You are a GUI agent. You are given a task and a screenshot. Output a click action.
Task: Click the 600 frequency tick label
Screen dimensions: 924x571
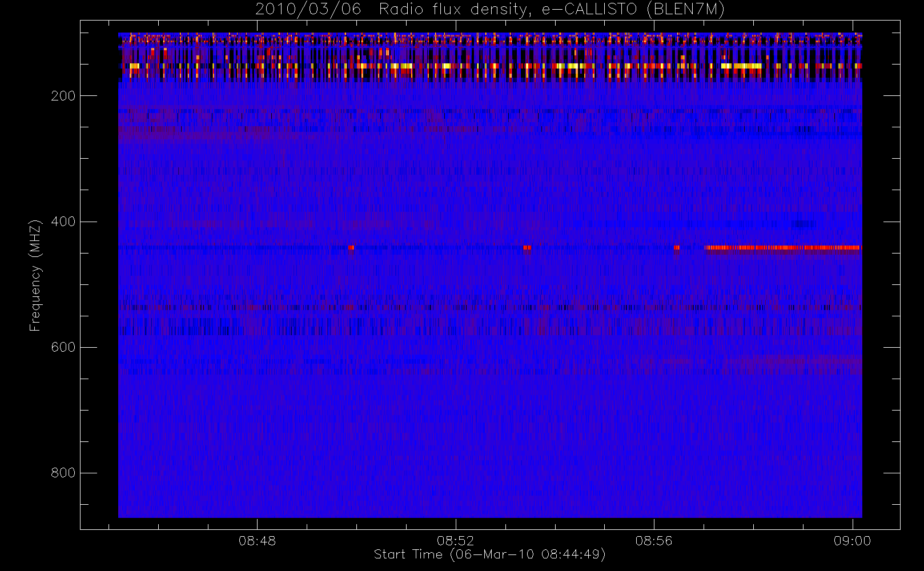point(63,347)
